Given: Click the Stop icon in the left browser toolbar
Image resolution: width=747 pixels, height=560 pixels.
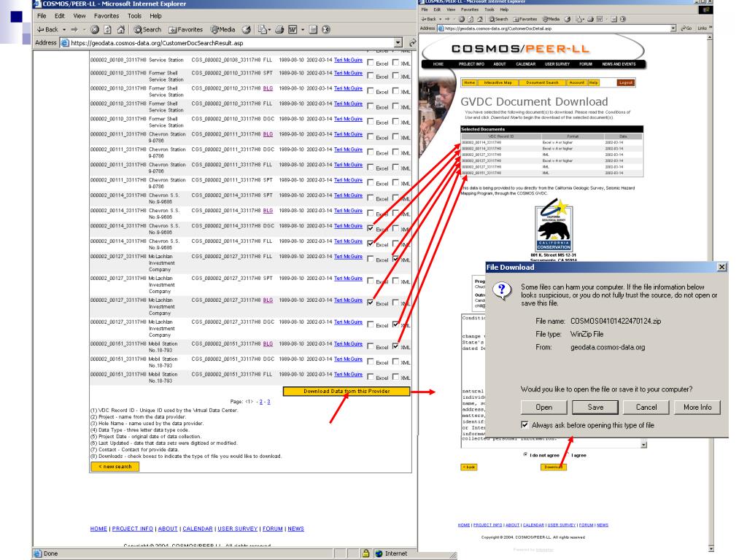Looking at the screenshot, I should [x=95, y=29].
